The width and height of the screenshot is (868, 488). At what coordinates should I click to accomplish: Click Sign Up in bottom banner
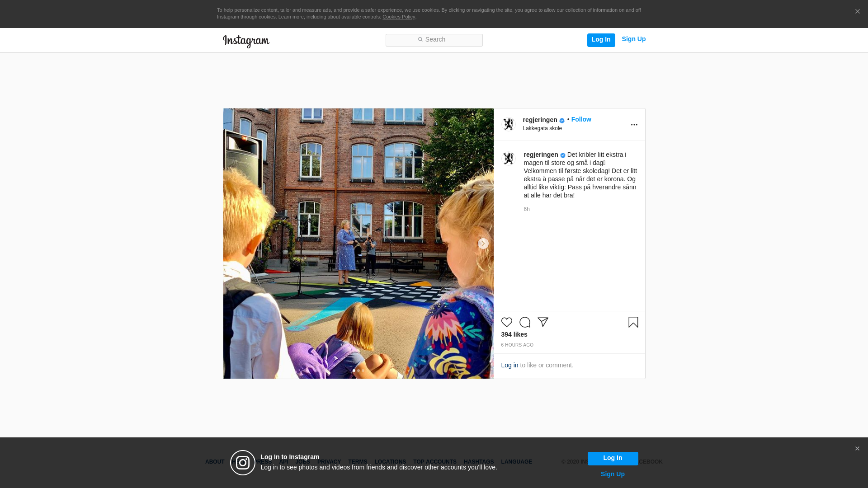point(613,474)
